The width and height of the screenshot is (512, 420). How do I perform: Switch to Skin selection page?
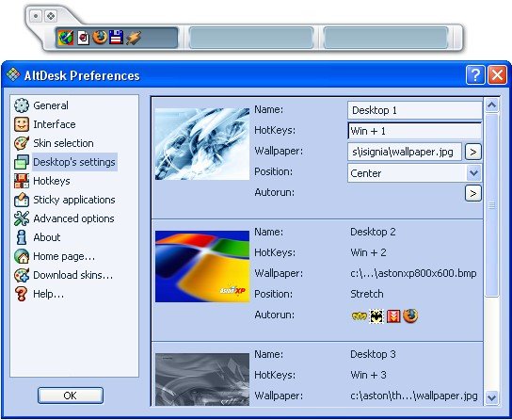coord(63,143)
